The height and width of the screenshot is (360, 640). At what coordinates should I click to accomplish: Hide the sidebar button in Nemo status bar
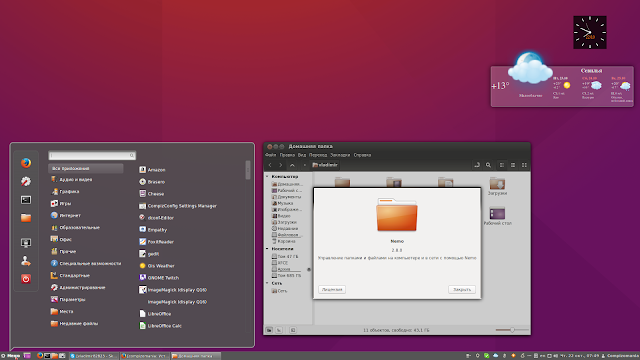(293, 330)
